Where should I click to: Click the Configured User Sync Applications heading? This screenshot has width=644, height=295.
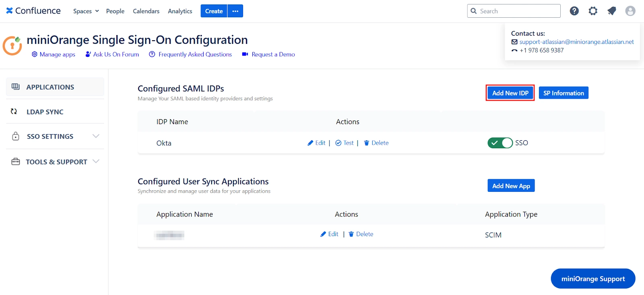click(203, 181)
